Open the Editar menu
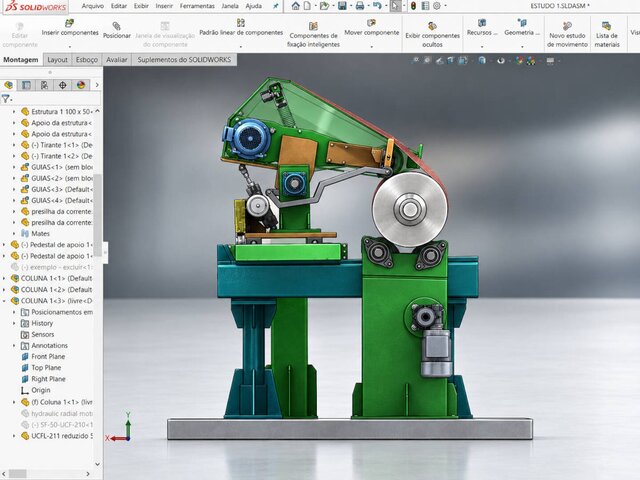 [119, 6]
